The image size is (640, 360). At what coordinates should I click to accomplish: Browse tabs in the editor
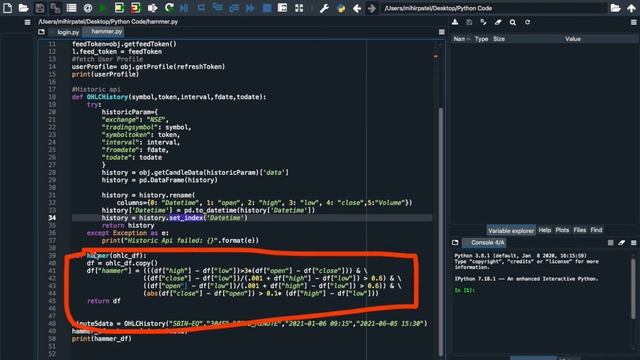coord(42,32)
